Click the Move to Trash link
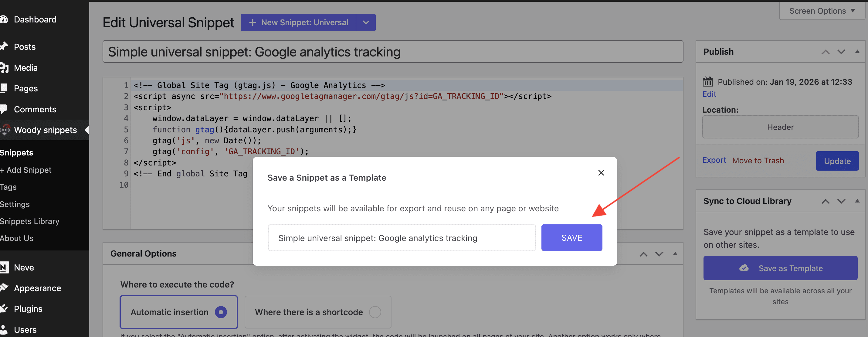868x337 pixels. pos(758,161)
